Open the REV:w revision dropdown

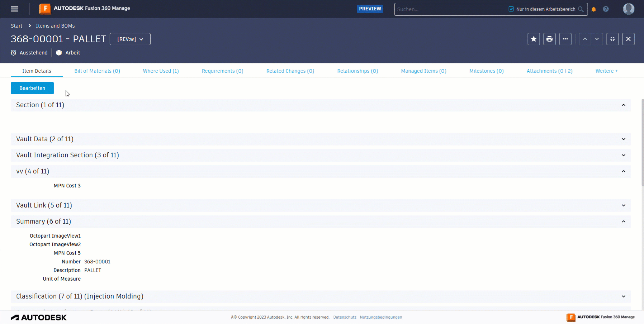point(130,39)
